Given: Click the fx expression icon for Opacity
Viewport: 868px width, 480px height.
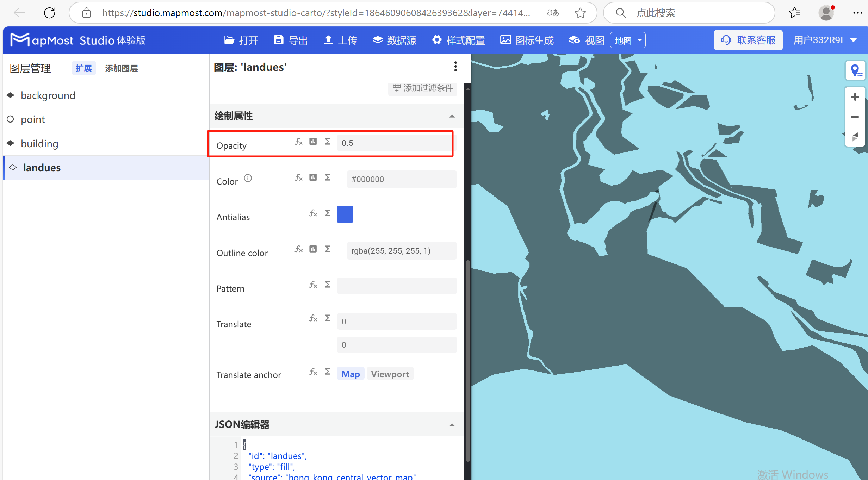Looking at the screenshot, I should click(298, 142).
